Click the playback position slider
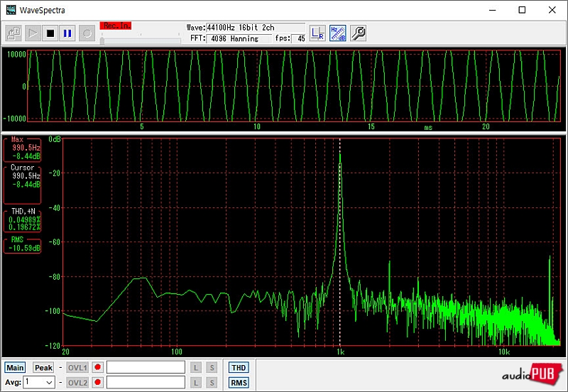 (x=141, y=40)
